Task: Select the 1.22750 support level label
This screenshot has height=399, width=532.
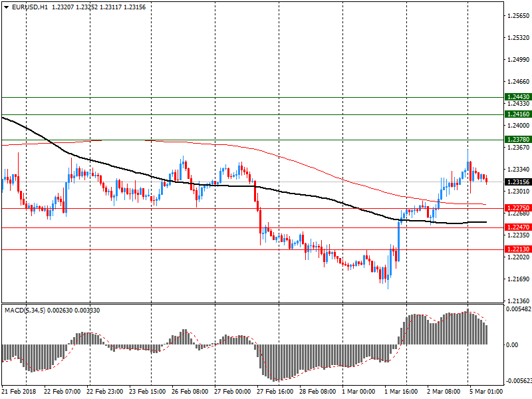Action: click(x=518, y=208)
